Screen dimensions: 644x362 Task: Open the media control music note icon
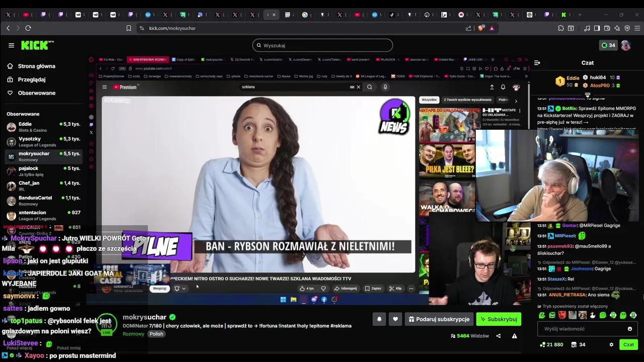click(587, 28)
